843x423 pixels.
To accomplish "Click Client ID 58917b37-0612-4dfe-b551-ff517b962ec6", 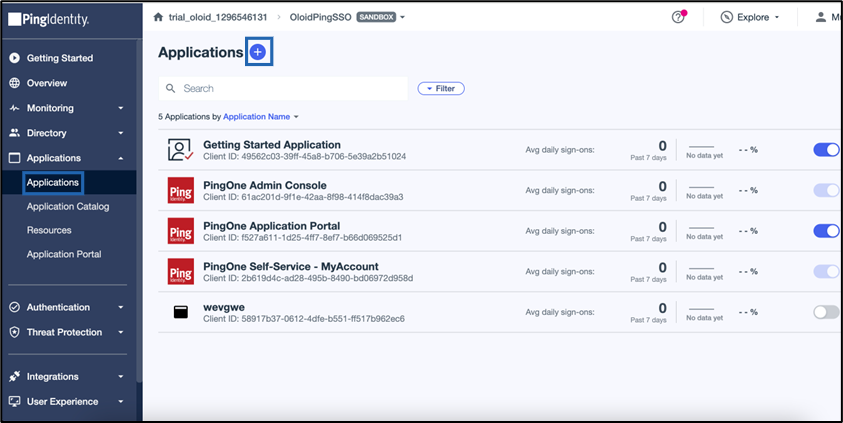I will pos(304,319).
